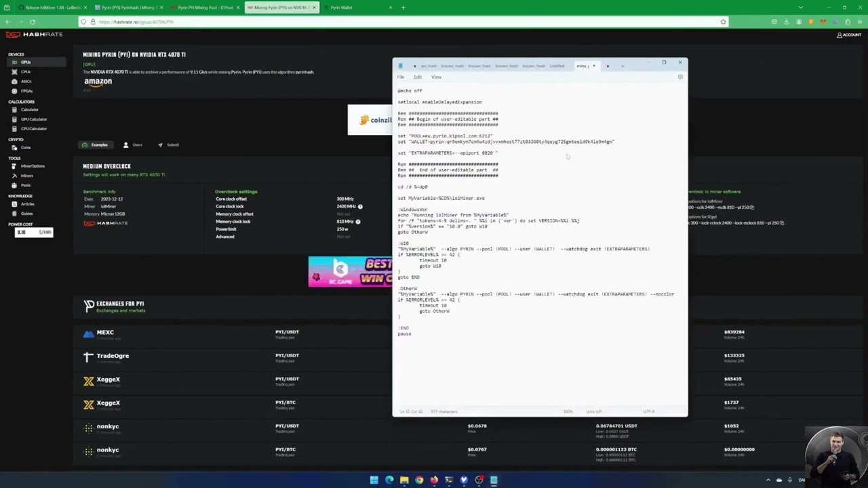The image size is (868, 488).
Task: Show hidden system tray icons chevron
Action: 768,480
